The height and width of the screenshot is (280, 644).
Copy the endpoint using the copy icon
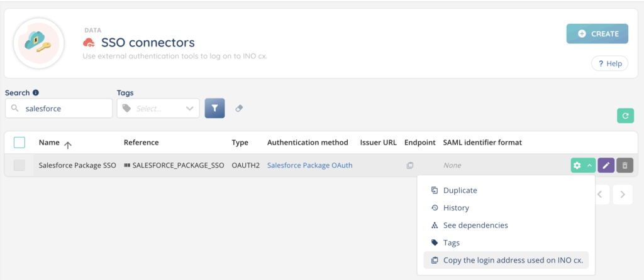pyautogui.click(x=410, y=166)
